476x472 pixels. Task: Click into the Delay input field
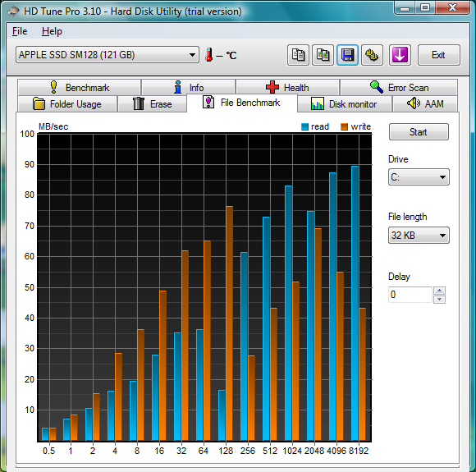pos(410,295)
